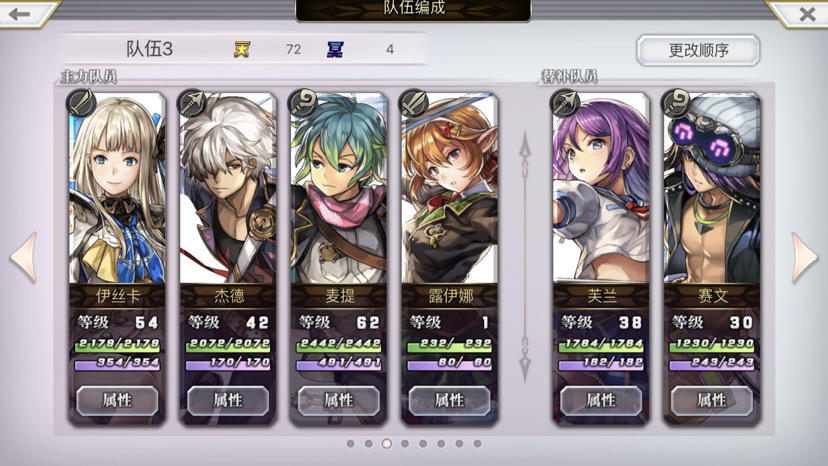Viewport: 828px width, 466px height.
Task: Go to next team with right arrow
Action: coord(804,257)
